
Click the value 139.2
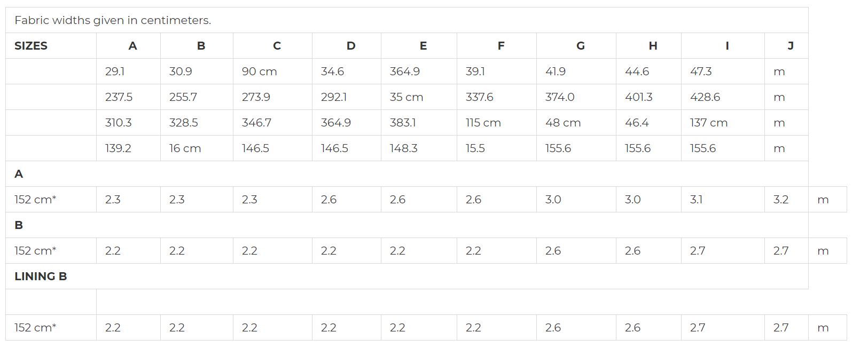pos(118,148)
